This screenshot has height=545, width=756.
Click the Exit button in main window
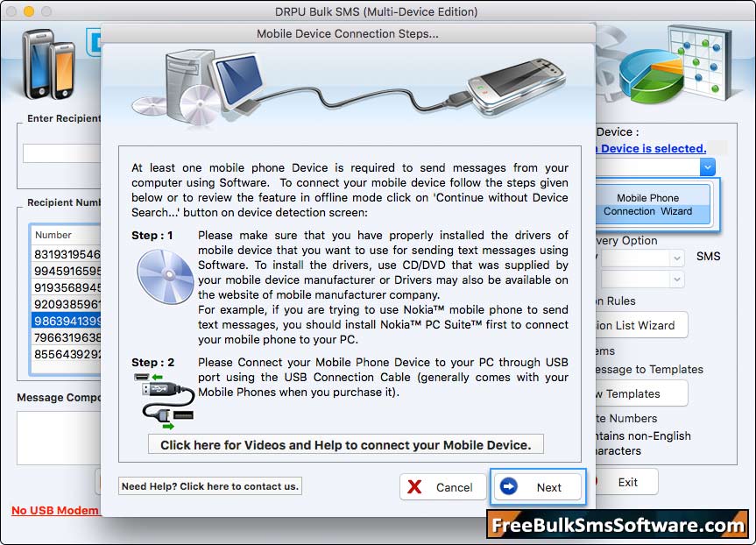pos(627,482)
